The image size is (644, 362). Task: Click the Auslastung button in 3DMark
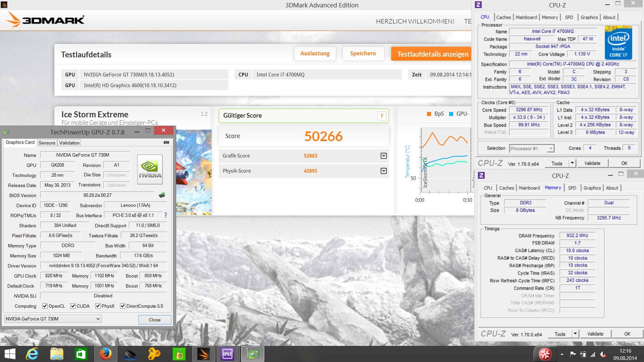click(315, 54)
